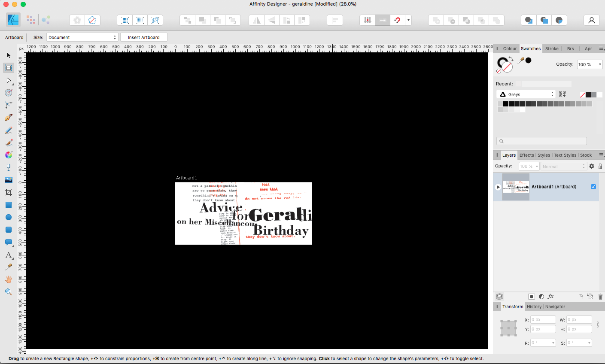Switch to the Colour tab
The image size is (605, 364).
point(510,49)
